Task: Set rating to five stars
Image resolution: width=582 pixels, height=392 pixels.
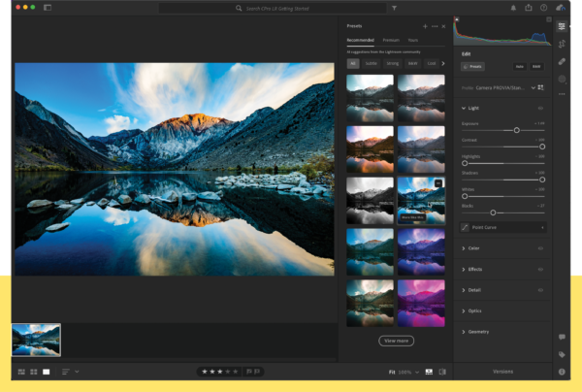Action: tap(236, 372)
